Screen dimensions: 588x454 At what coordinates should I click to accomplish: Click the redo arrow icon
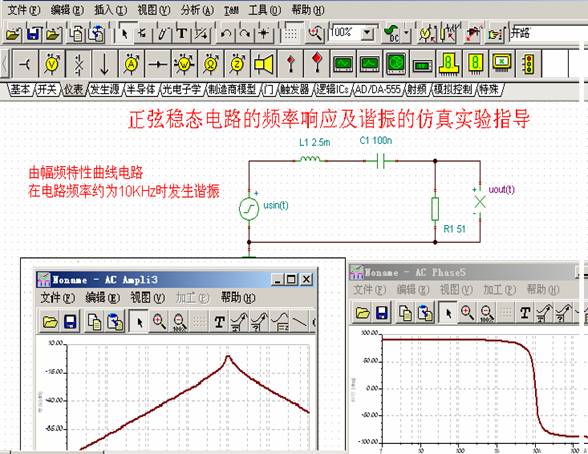[x=245, y=34]
